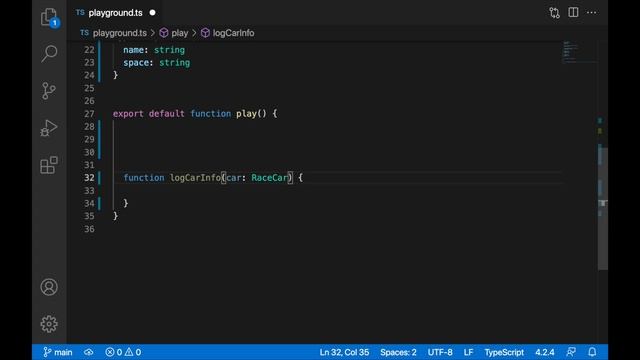Click the logCarInfo function name in the code
Viewport: 640px width, 360px height.
(x=196, y=178)
